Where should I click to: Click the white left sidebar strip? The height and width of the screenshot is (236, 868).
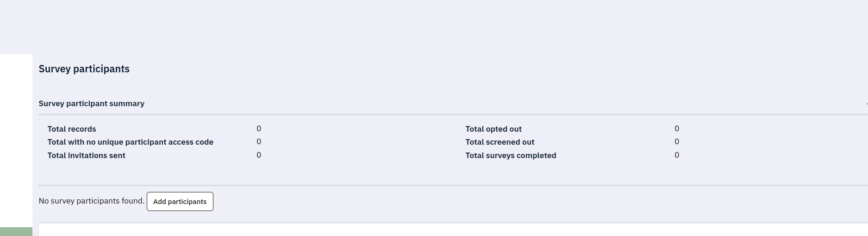[16, 139]
